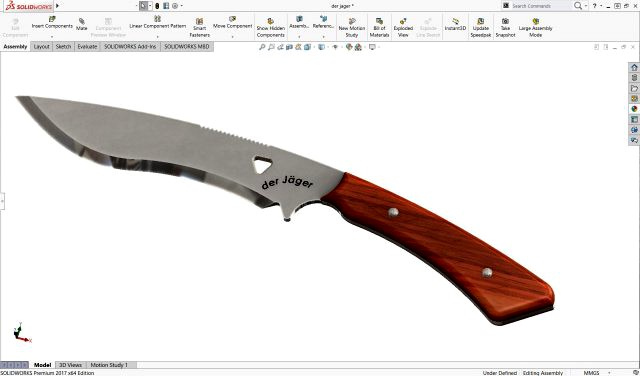Screen dimensions: 640x376
Task: Click Under Defined status text
Action: pyautogui.click(x=500, y=373)
